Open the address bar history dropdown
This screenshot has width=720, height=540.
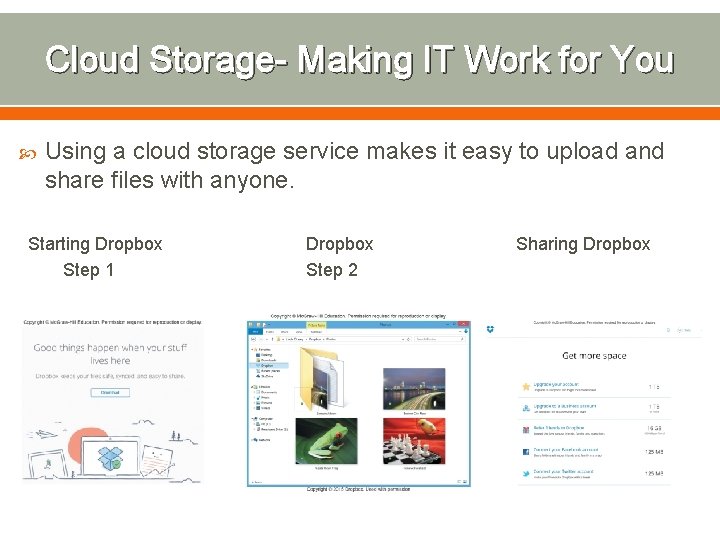coord(403,339)
